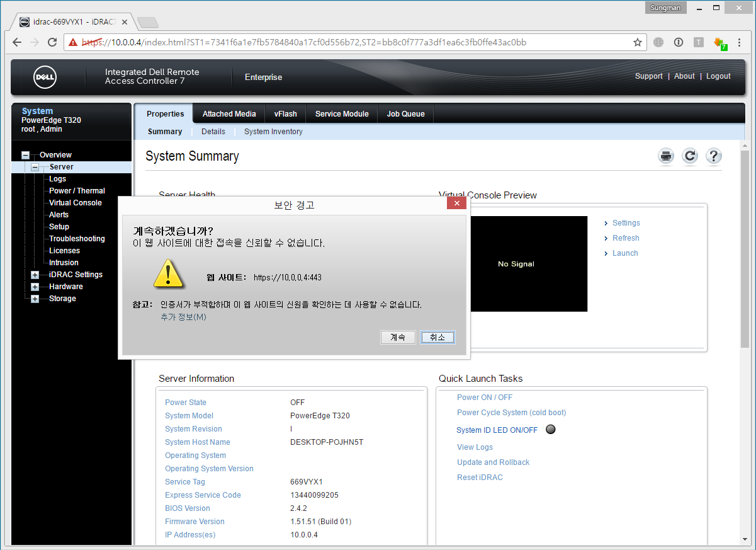
Task: Open 추가 정보(M) more info link
Action: click(183, 317)
